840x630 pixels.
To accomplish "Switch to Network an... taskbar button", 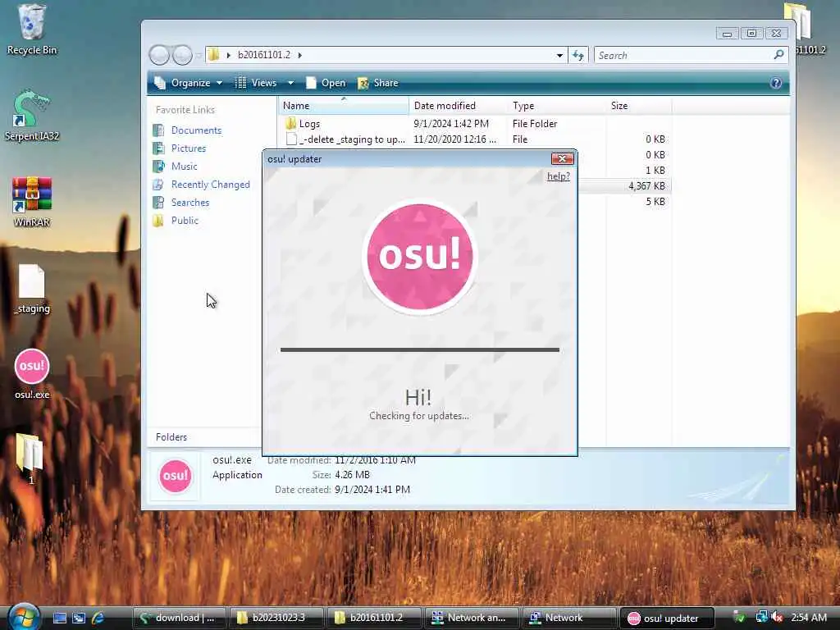I will coord(472,618).
